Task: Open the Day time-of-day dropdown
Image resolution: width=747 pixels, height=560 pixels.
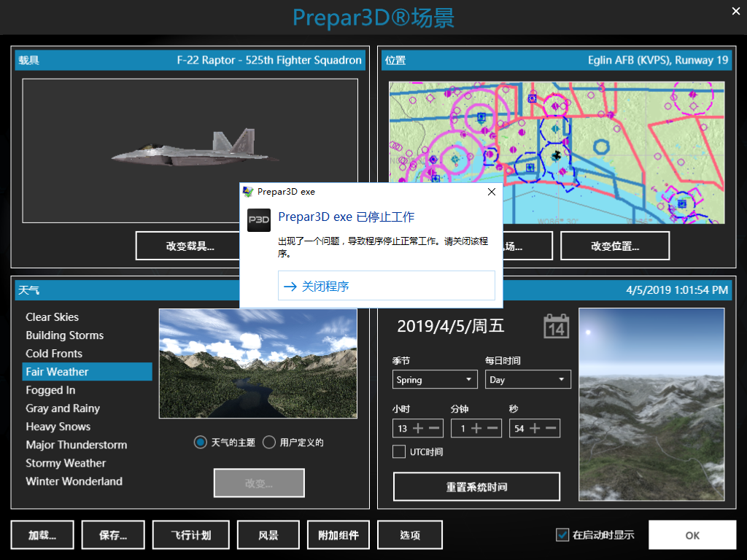Action: 528,379
